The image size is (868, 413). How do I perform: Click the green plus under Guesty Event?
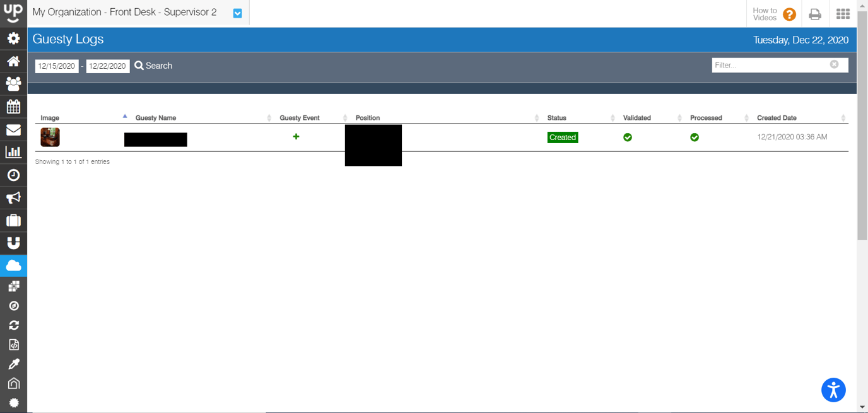[x=296, y=136]
